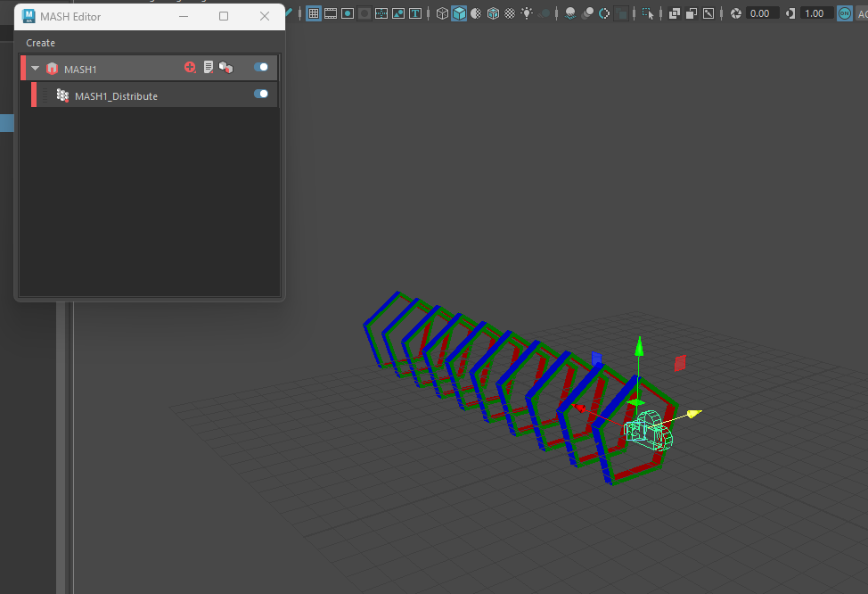This screenshot has width=868, height=594.
Task: Select smooth shade all cube icon
Action: tap(459, 13)
